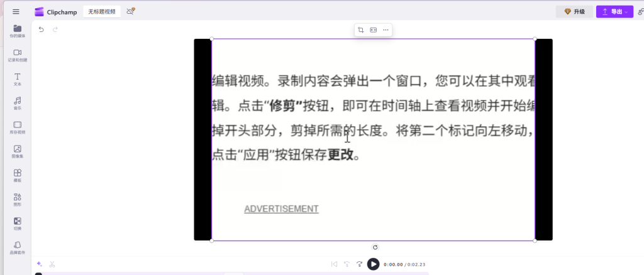Open the 品牌套件 brand kit panel
644x275 pixels.
tap(17, 248)
